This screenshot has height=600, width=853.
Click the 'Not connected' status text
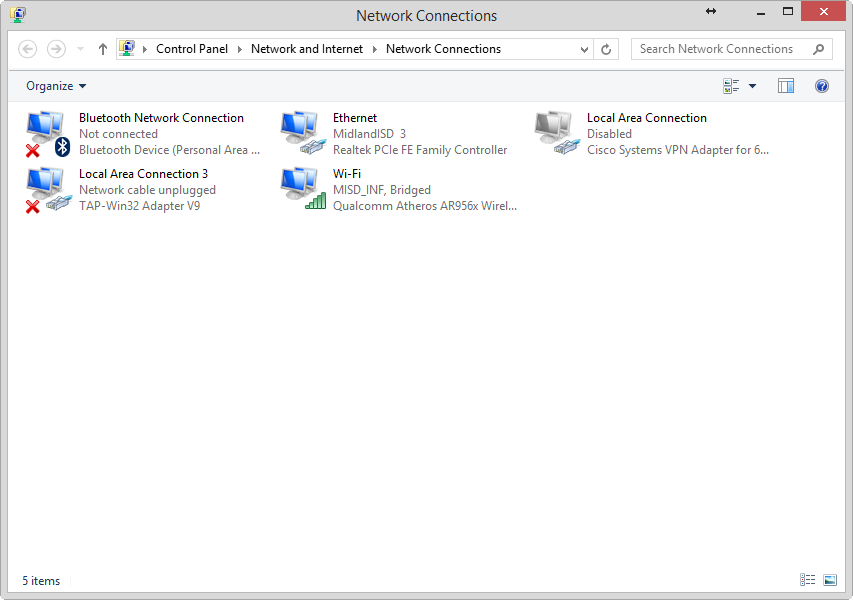coord(118,134)
